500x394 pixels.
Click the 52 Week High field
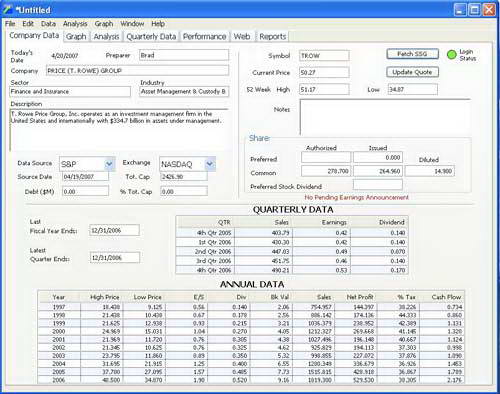(324, 89)
